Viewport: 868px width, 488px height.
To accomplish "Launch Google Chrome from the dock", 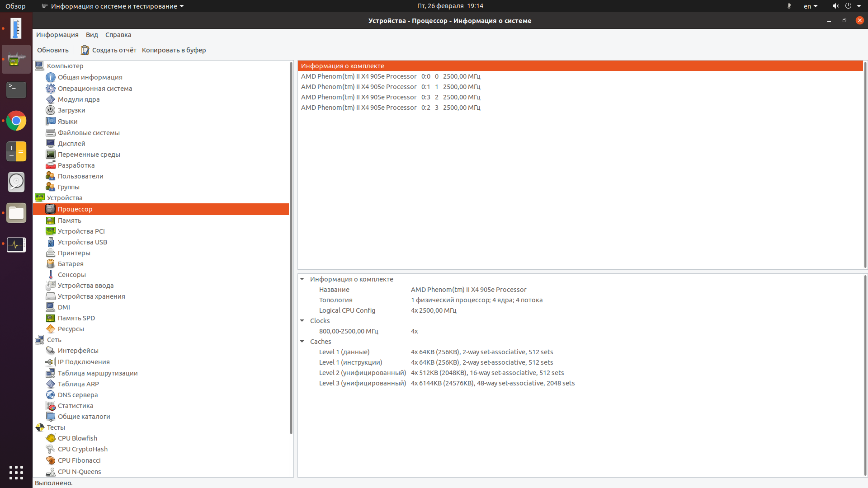I will (16, 121).
